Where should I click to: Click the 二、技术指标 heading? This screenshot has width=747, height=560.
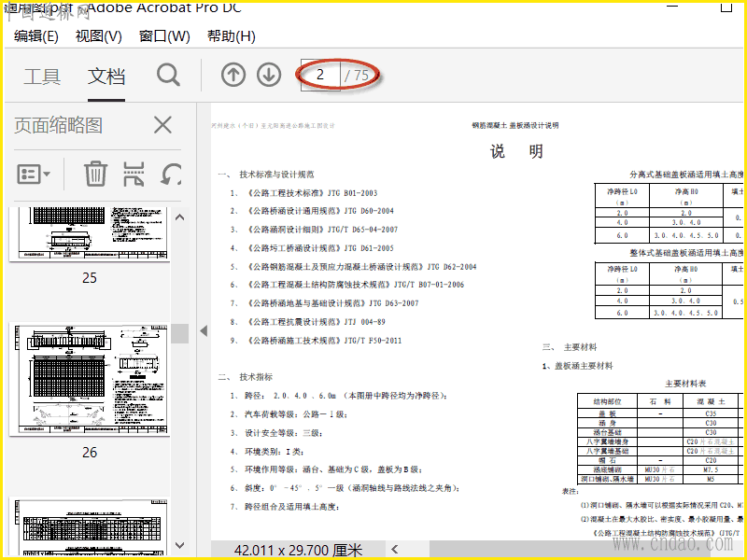[246, 377]
